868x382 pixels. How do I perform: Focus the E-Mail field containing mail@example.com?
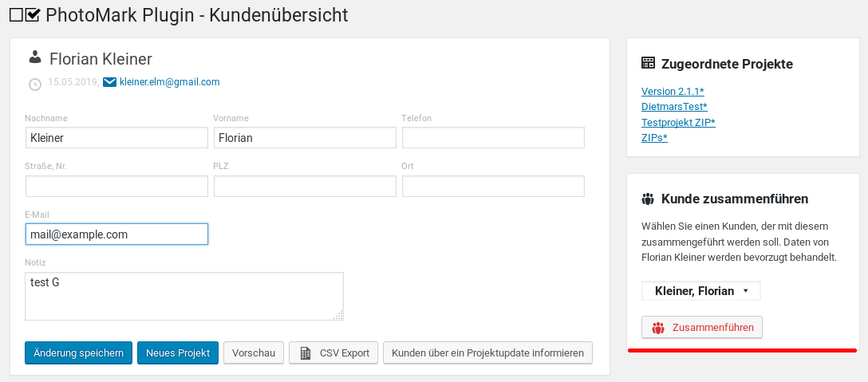[116, 234]
